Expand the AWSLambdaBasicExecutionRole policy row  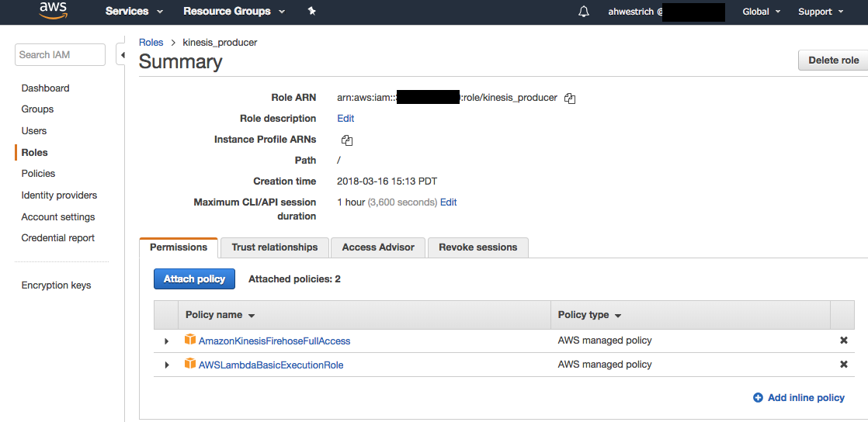tap(166, 365)
